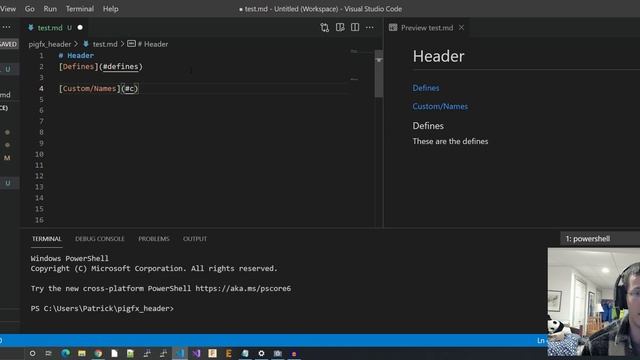
Task: Click the Defines subheading in preview
Action: point(428,126)
